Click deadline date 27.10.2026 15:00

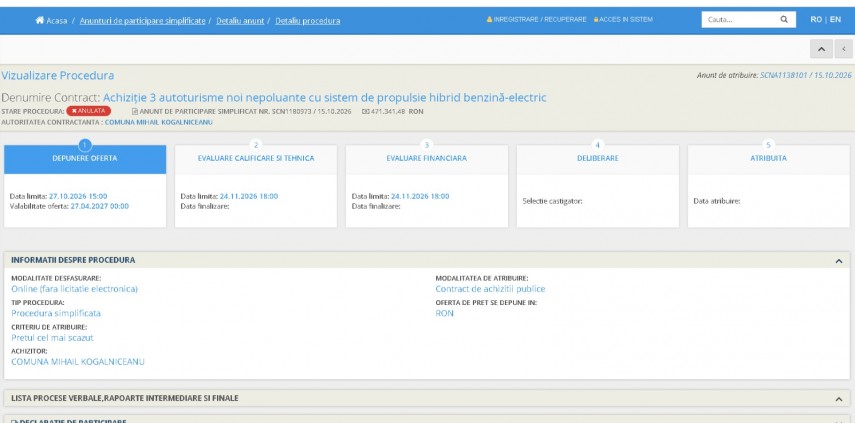pos(78,196)
